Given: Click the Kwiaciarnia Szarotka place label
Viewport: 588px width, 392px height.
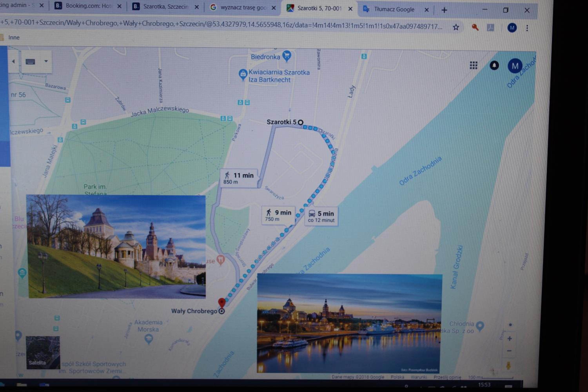Looking at the screenshot, I should click(x=279, y=76).
